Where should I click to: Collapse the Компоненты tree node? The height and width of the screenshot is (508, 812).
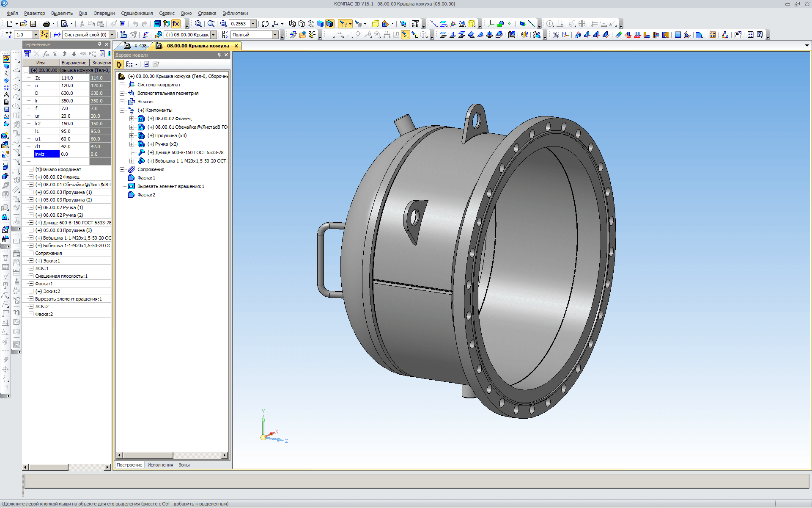point(122,110)
